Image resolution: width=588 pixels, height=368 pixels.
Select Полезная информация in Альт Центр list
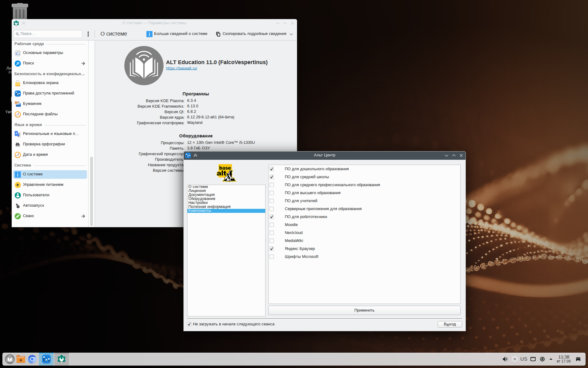point(226,207)
